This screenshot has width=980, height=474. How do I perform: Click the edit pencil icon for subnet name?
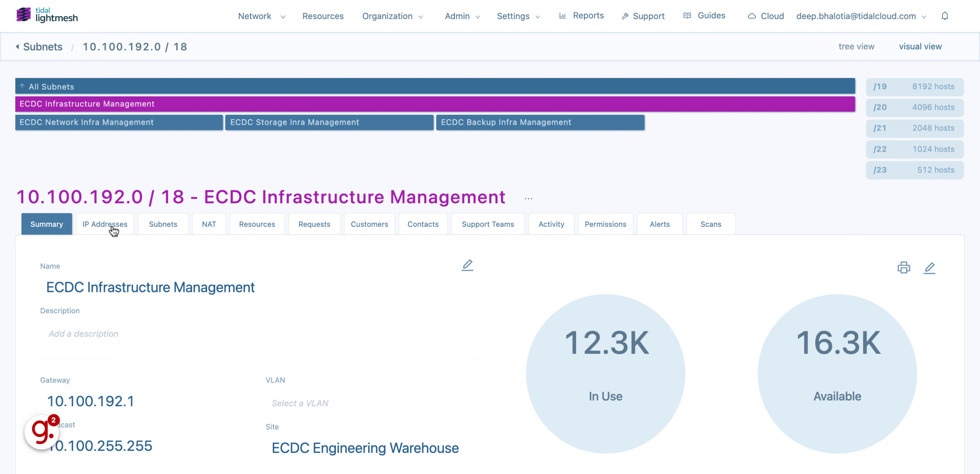click(467, 266)
